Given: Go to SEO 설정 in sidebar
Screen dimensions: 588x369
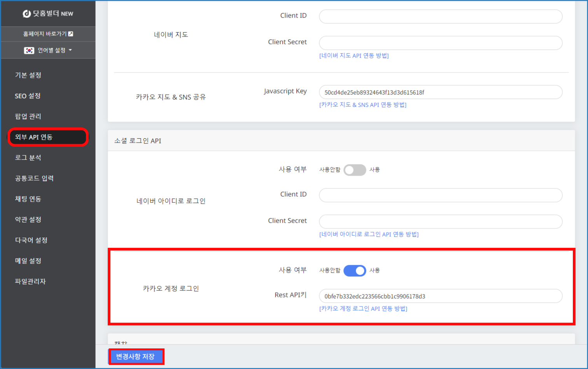Looking at the screenshot, I should point(28,96).
